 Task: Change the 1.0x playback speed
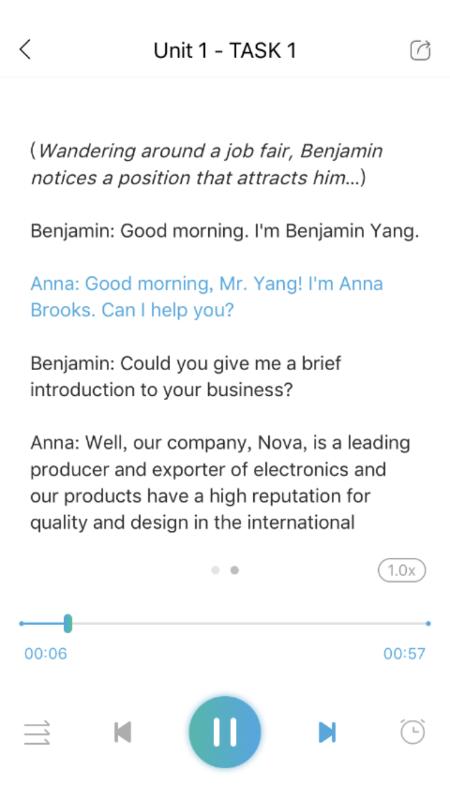(402, 571)
